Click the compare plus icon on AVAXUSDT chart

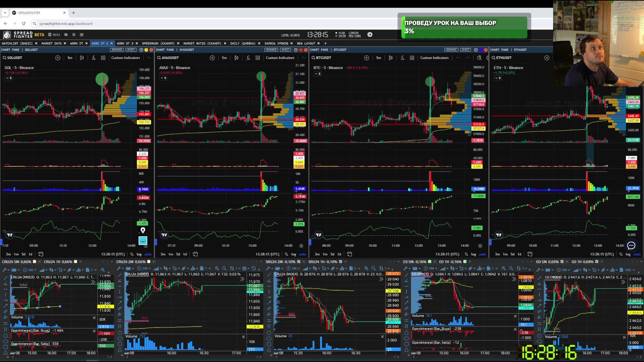click(x=212, y=58)
